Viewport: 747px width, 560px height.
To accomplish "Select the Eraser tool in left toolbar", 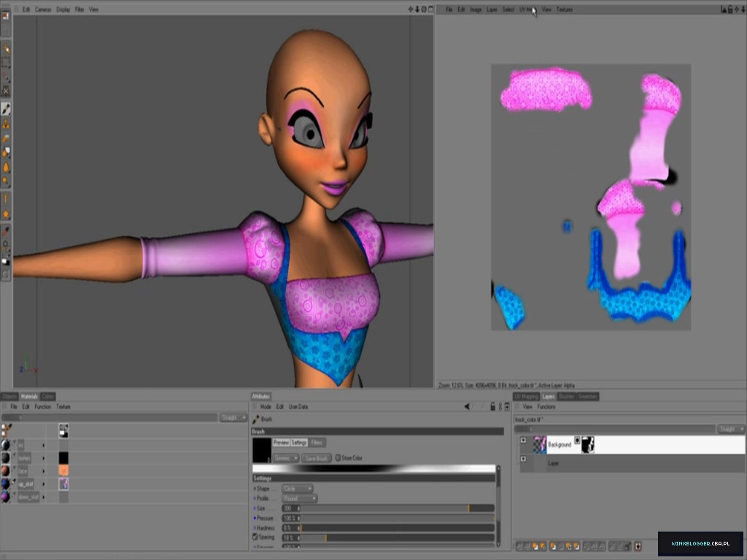I will pyautogui.click(x=6, y=138).
